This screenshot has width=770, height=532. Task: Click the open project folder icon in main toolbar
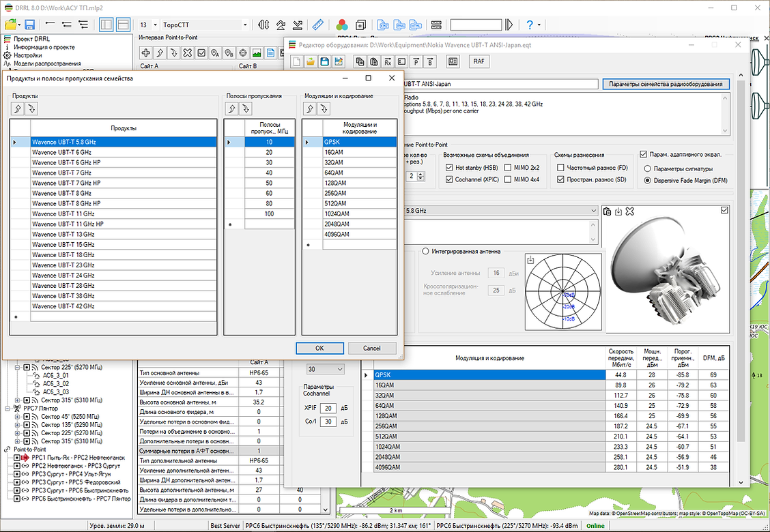[11, 25]
